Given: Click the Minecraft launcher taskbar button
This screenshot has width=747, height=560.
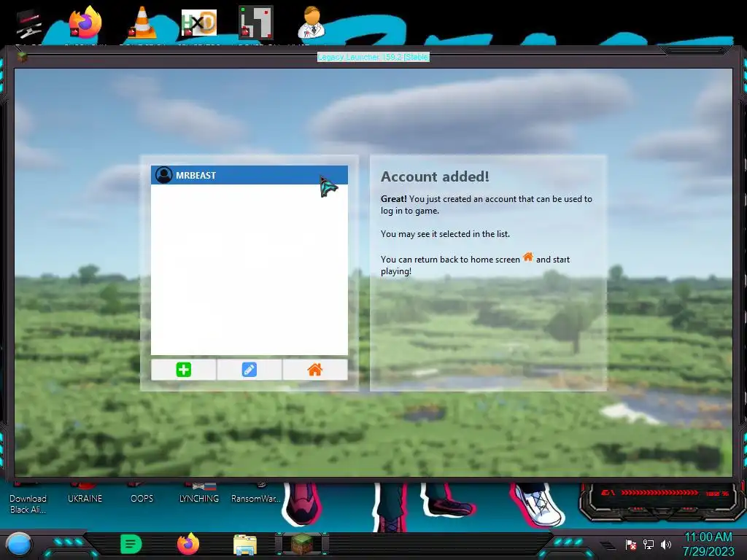Looking at the screenshot, I should (x=302, y=544).
